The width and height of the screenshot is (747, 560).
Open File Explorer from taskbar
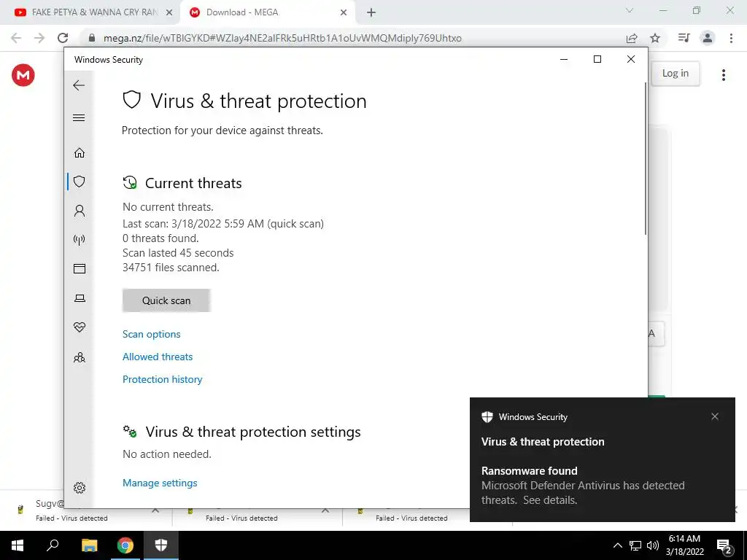pos(89,545)
